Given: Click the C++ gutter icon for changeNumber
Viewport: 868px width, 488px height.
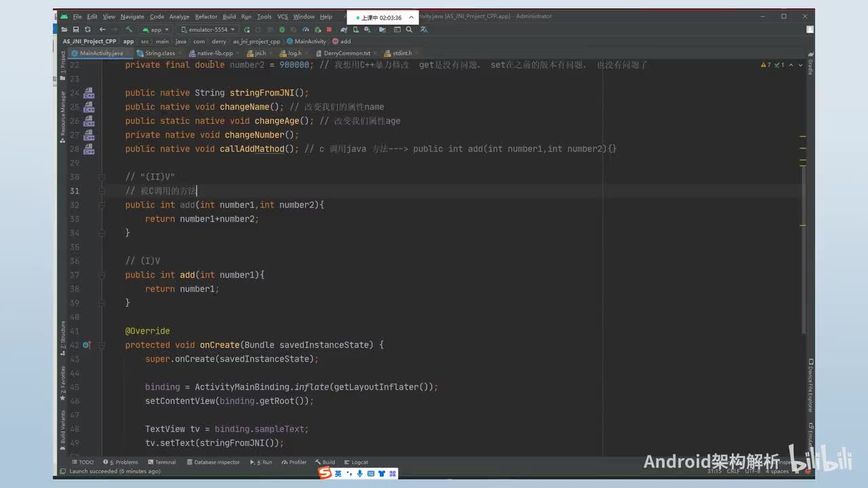Looking at the screenshot, I should (89, 135).
